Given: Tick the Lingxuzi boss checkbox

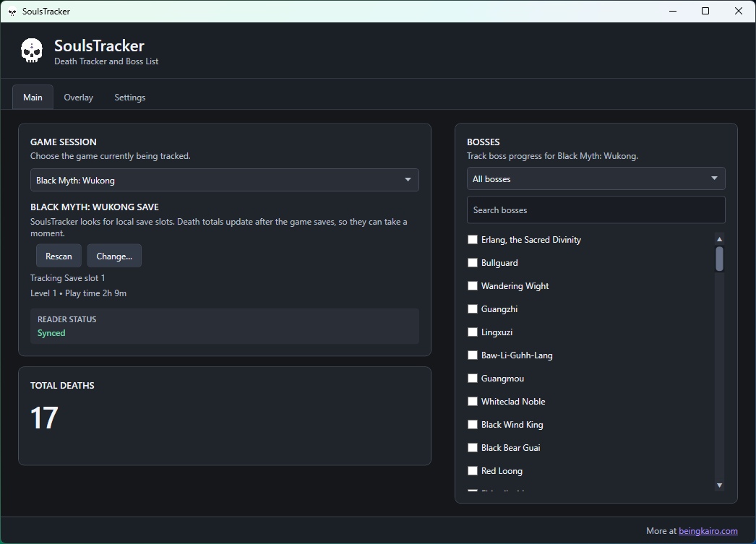Looking at the screenshot, I should (473, 332).
